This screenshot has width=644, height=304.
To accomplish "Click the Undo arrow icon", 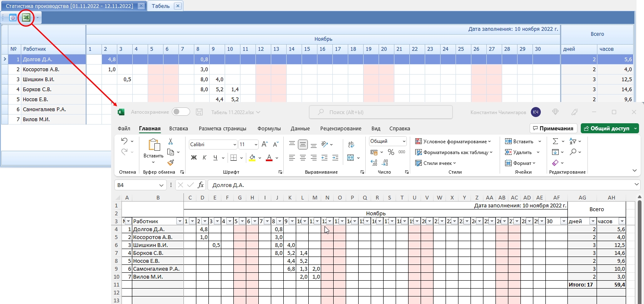I will click(x=124, y=141).
